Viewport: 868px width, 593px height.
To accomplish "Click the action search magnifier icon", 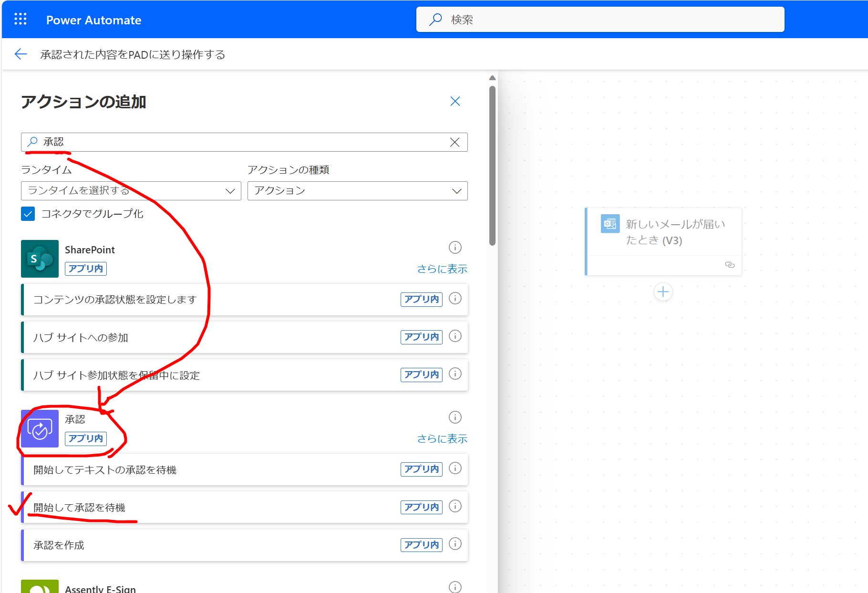I will (32, 142).
